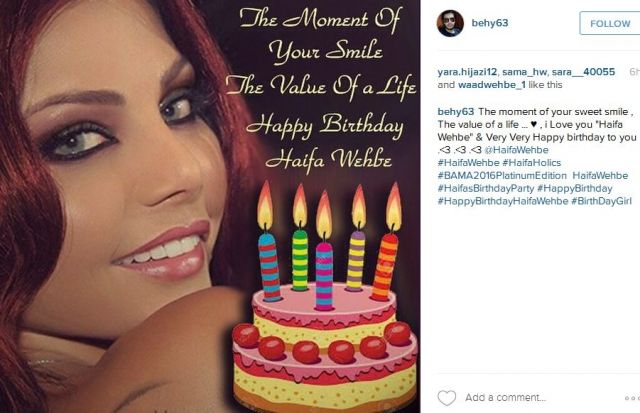Open the three-dot options menu
This screenshot has height=413, width=640.
(632, 398)
